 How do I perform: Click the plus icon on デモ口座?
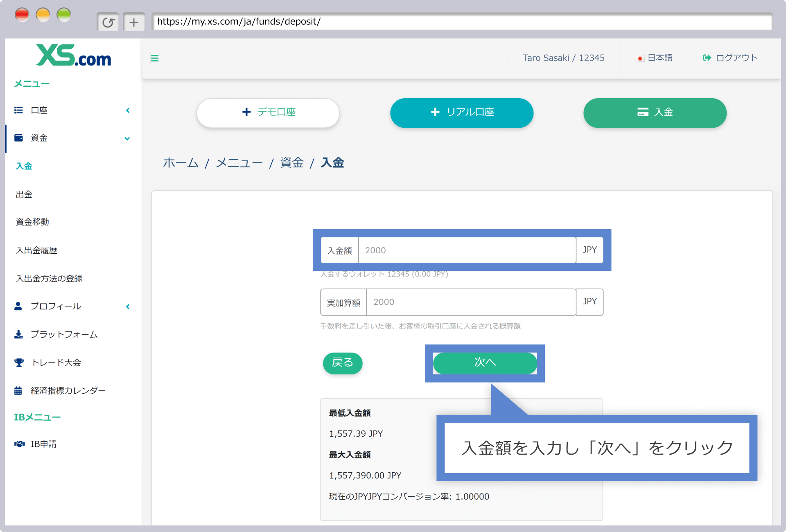(246, 112)
